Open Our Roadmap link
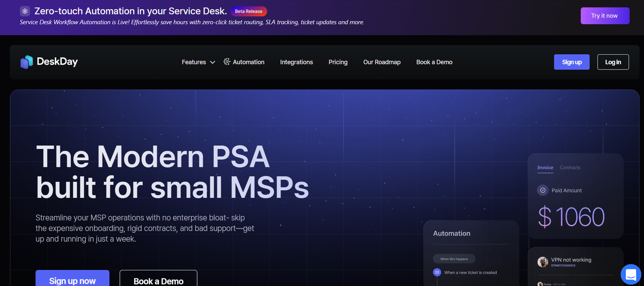 (x=382, y=62)
